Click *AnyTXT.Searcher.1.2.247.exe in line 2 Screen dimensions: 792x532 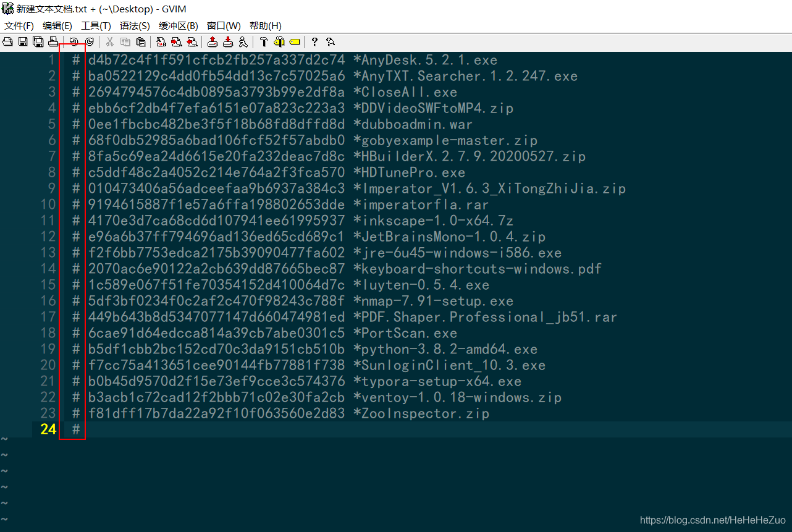[x=465, y=76]
